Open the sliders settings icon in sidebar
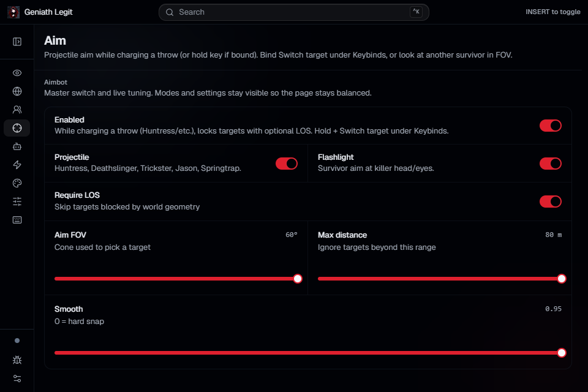 [17, 202]
